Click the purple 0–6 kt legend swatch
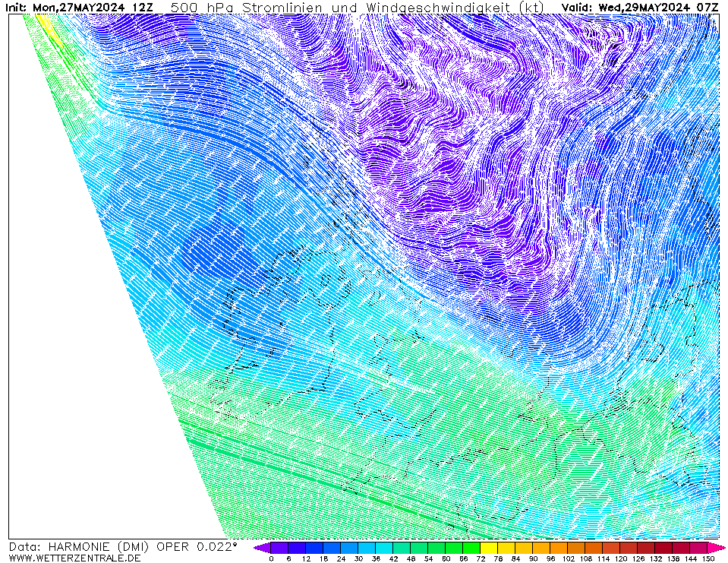The image size is (728, 563). (x=279, y=548)
